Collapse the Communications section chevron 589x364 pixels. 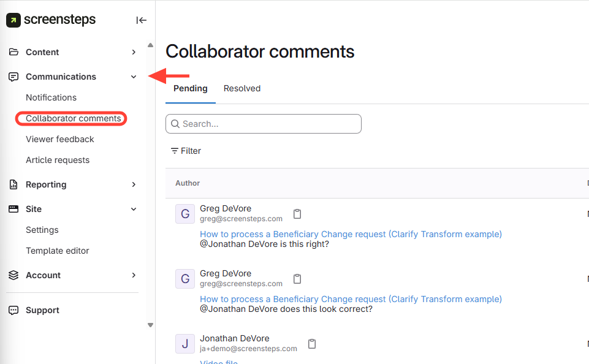(134, 77)
